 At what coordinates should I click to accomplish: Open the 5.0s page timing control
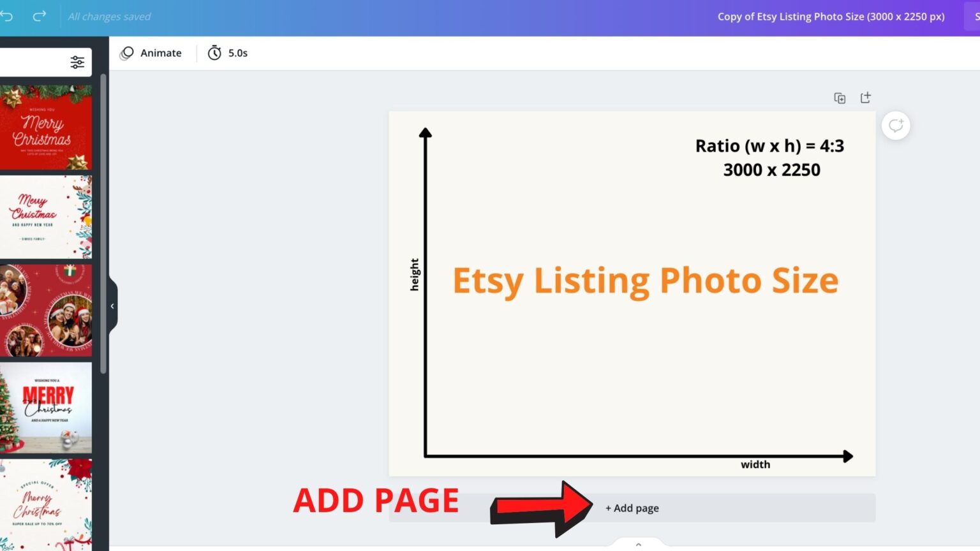click(228, 53)
